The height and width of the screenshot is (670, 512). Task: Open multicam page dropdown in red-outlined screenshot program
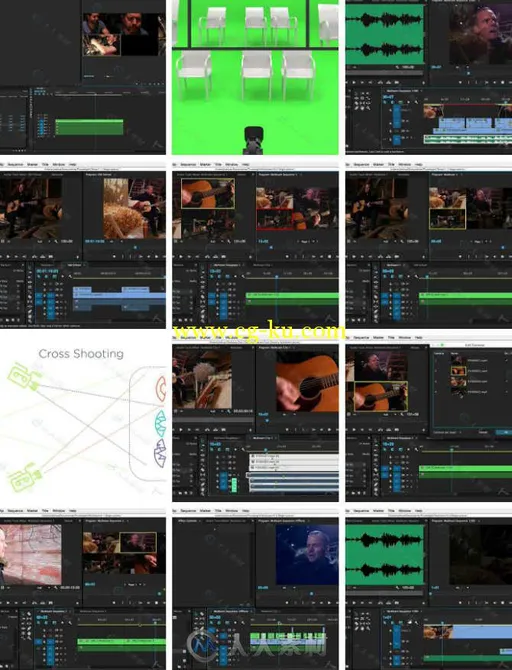click(x=306, y=241)
